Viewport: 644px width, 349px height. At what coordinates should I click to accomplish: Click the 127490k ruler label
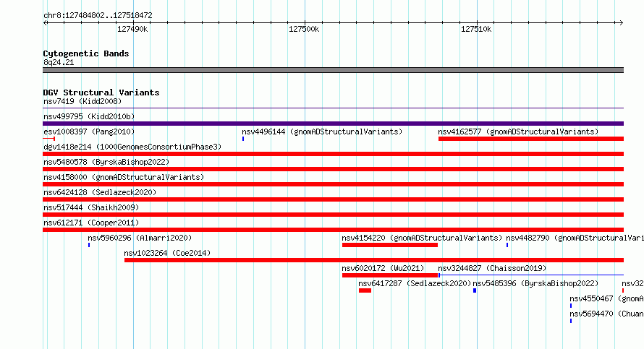tap(132, 29)
